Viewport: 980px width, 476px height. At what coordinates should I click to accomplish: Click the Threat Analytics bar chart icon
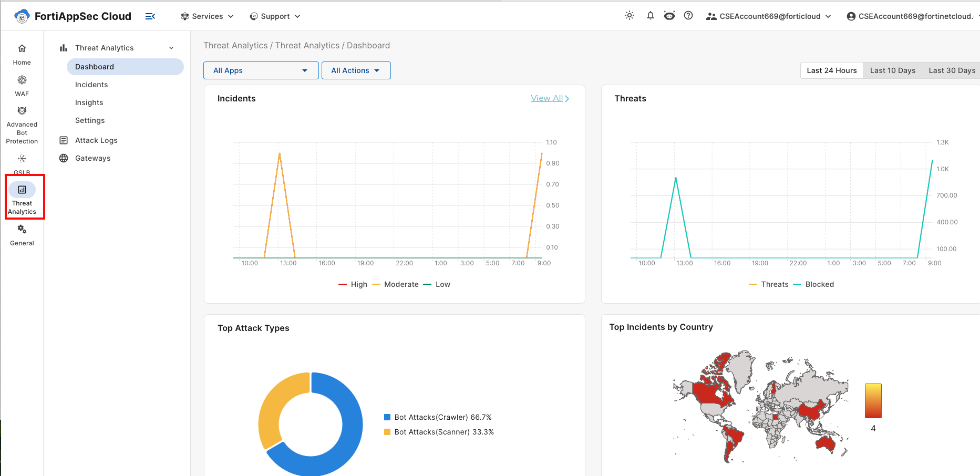pyautogui.click(x=64, y=48)
